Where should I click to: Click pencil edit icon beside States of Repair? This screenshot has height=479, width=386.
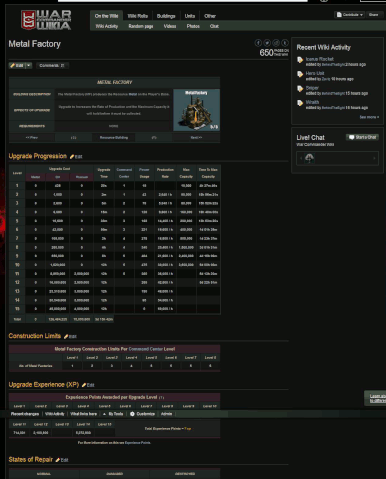(x=58, y=460)
